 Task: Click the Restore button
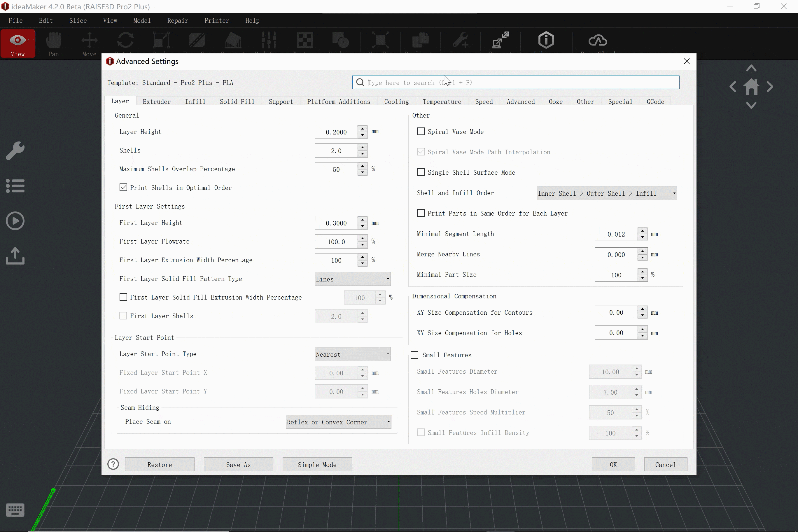(160, 465)
